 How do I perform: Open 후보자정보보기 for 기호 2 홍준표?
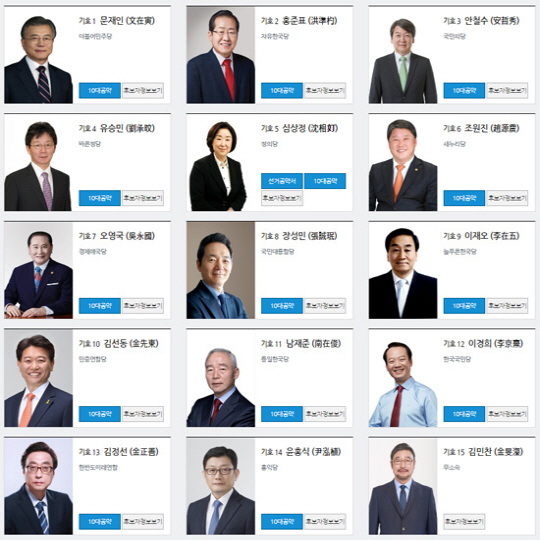click(x=325, y=91)
